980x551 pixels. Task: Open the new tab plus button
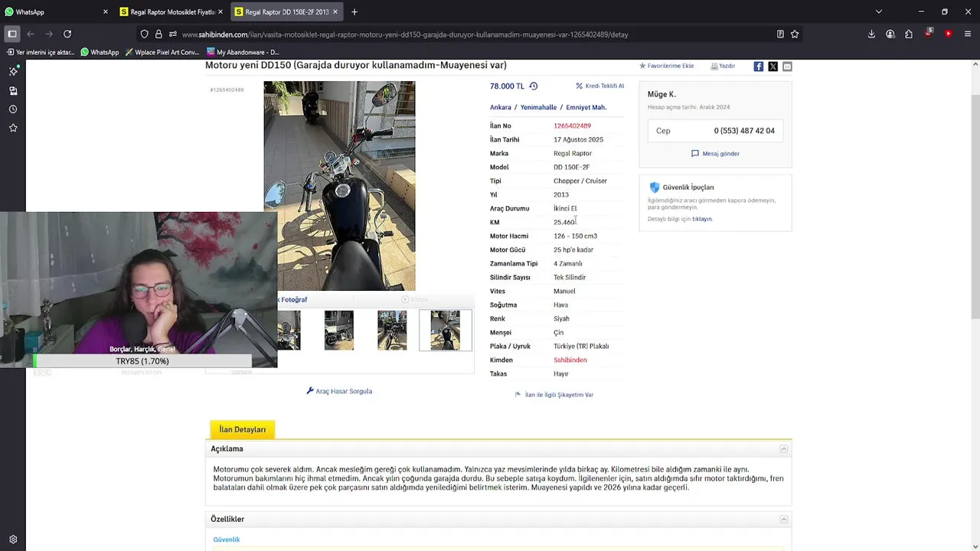click(354, 12)
